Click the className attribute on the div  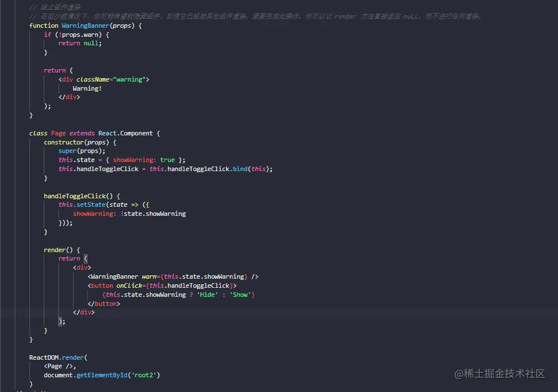[92, 79]
